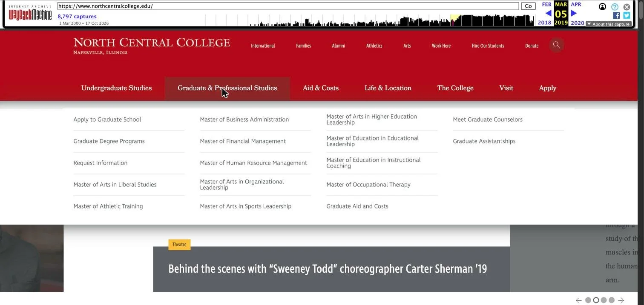Open Master of Arts in Liberal Studies
The image size is (644, 305).
115,185
